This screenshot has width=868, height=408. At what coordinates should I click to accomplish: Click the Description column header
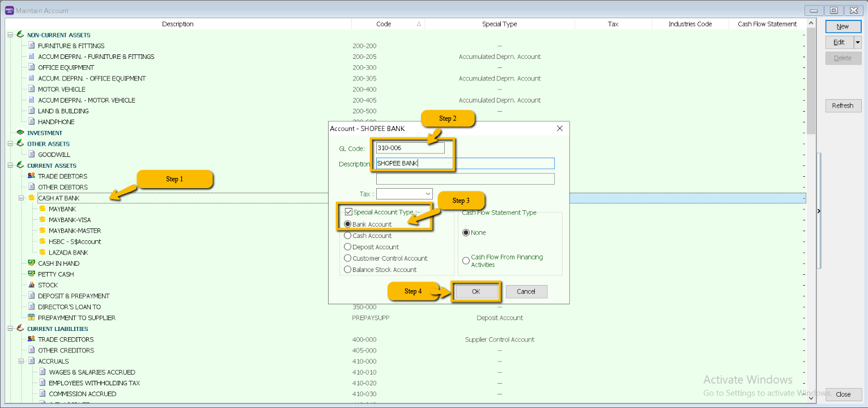point(177,24)
